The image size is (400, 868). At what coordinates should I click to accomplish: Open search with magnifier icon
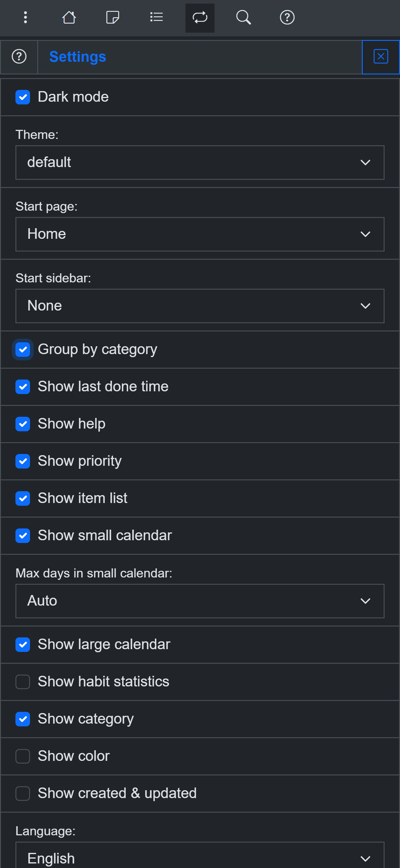click(x=244, y=18)
